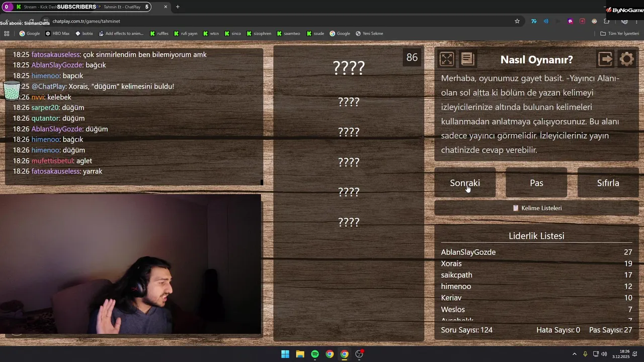Screen dimensions: 644x362
Task: Click Hata Sayısı: 0 counter
Action: pyautogui.click(x=558, y=330)
